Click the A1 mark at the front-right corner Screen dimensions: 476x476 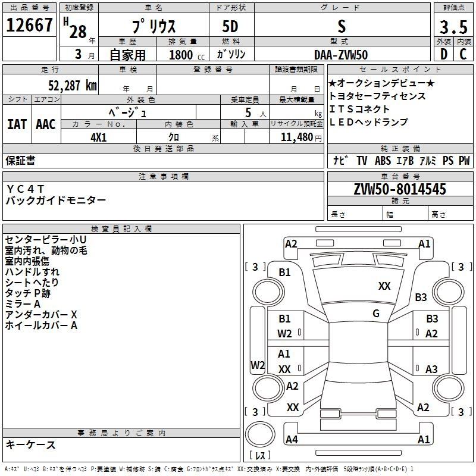click(x=424, y=243)
